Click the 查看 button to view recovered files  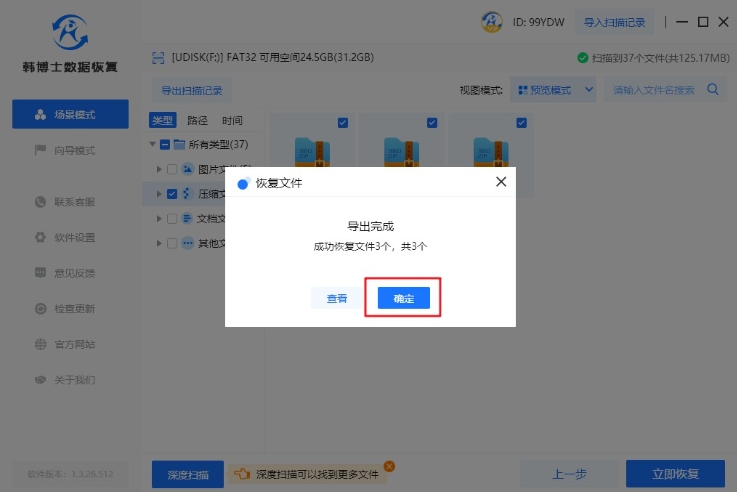pos(336,298)
